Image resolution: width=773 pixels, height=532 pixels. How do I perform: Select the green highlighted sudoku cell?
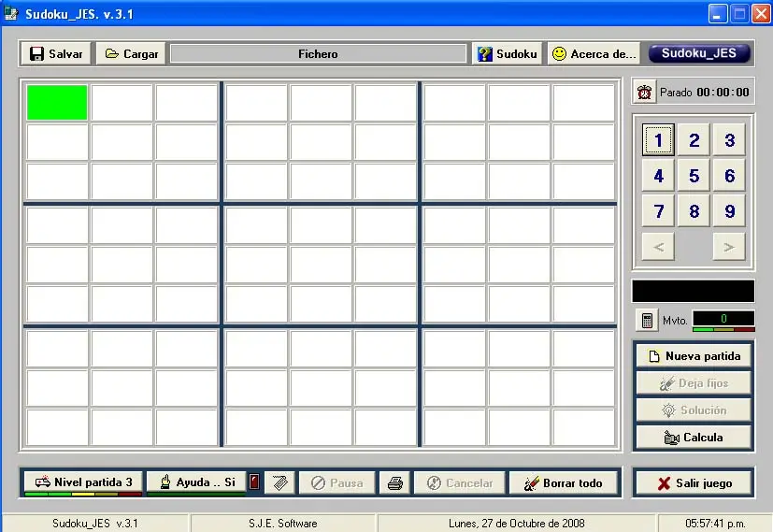[x=57, y=103]
